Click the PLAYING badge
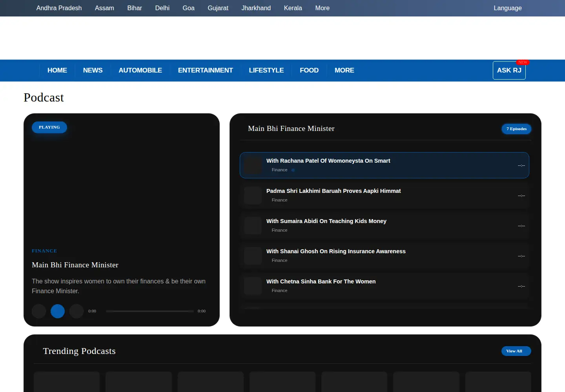Image resolution: width=565 pixels, height=392 pixels. 49,127
